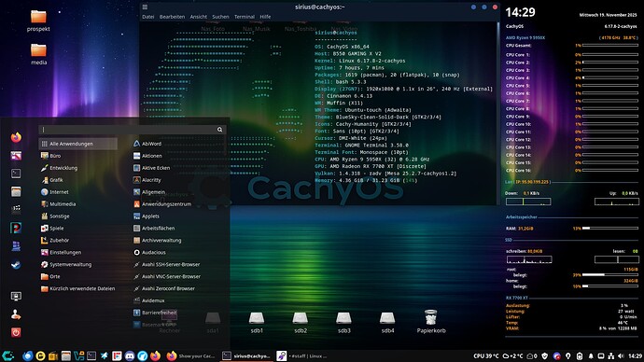Open the media folder on the desktop
The width and height of the screenshot is (644, 362).
(x=38, y=54)
